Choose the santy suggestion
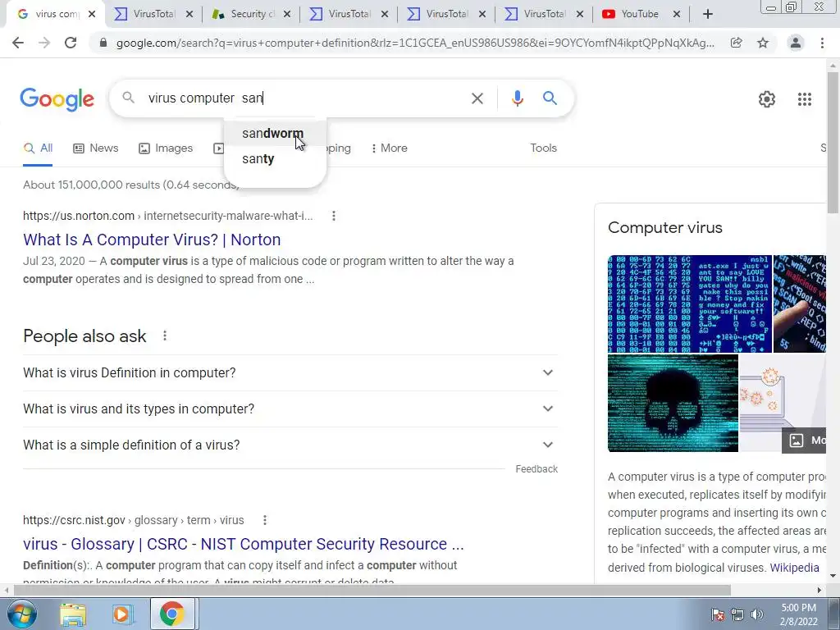Screen dimensions: 840x630 point(275,159)
